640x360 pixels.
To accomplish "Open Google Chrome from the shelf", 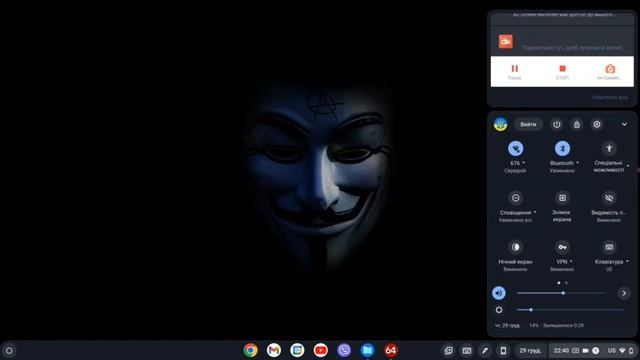I will [x=251, y=350].
